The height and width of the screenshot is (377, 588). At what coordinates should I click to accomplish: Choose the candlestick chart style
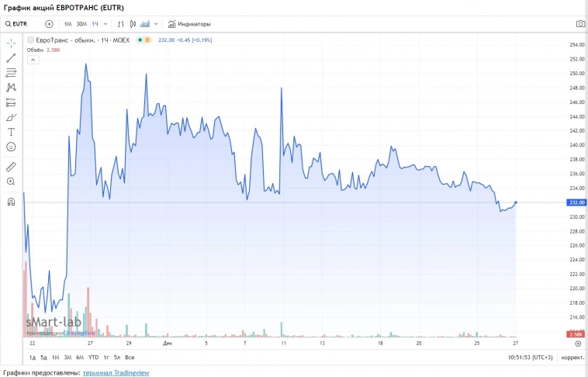pyautogui.click(x=133, y=24)
